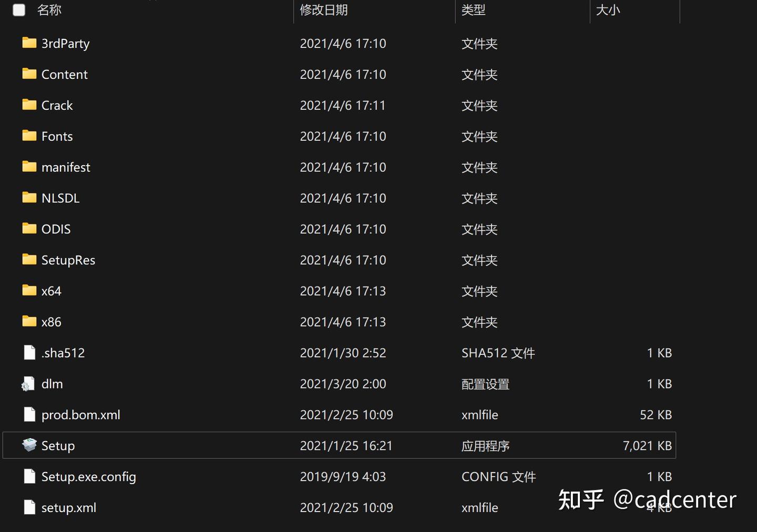
Task: Click the .sha512 file icon
Action: click(29, 352)
